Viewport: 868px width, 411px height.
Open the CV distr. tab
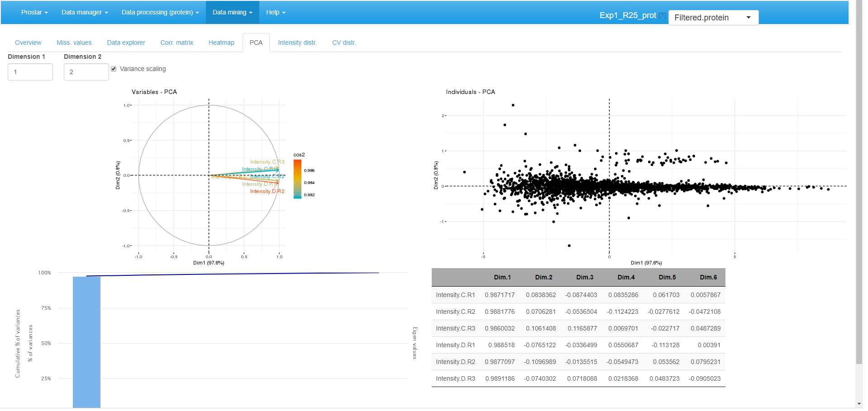tap(344, 42)
